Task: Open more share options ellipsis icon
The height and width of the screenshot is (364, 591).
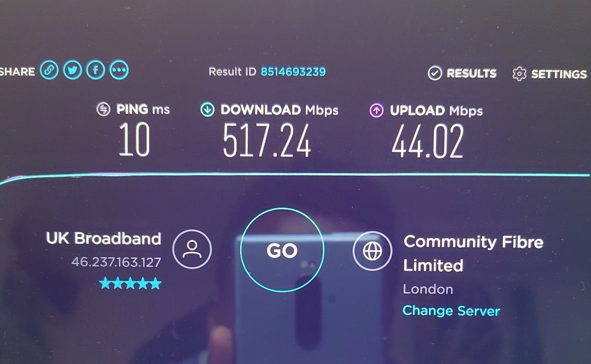Action: 119,70
